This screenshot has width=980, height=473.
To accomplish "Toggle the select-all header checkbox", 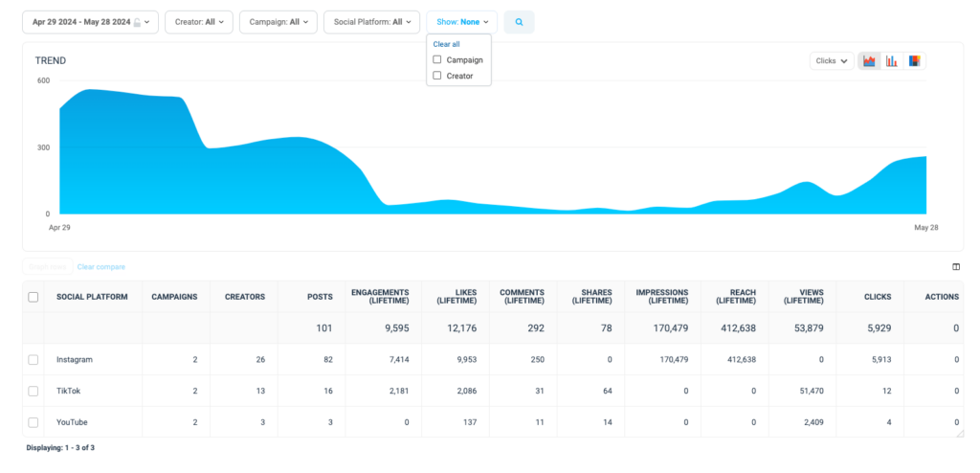I will (x=33, y=297).
